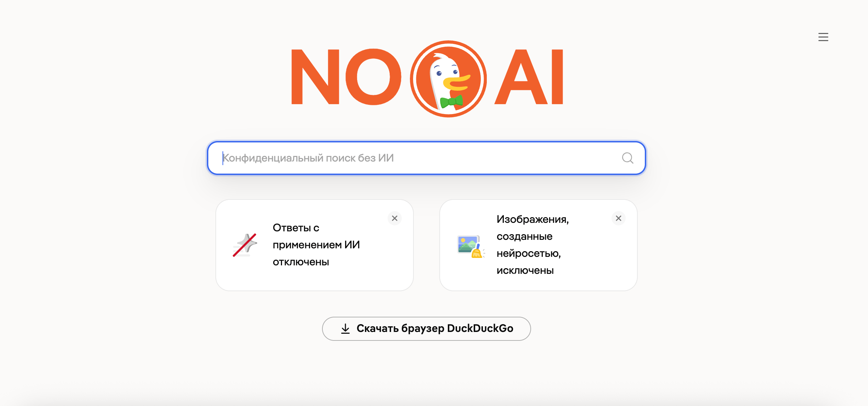Image resolution: width=868 pixels, height=406 pixels.
Task: Click the download arrow icon
Action: [345, 328]
